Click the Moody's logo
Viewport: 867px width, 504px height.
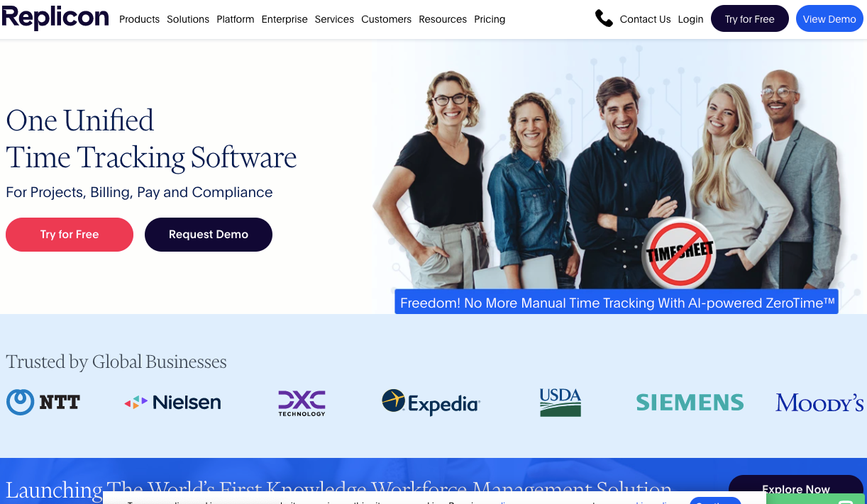tap(819, 403)
